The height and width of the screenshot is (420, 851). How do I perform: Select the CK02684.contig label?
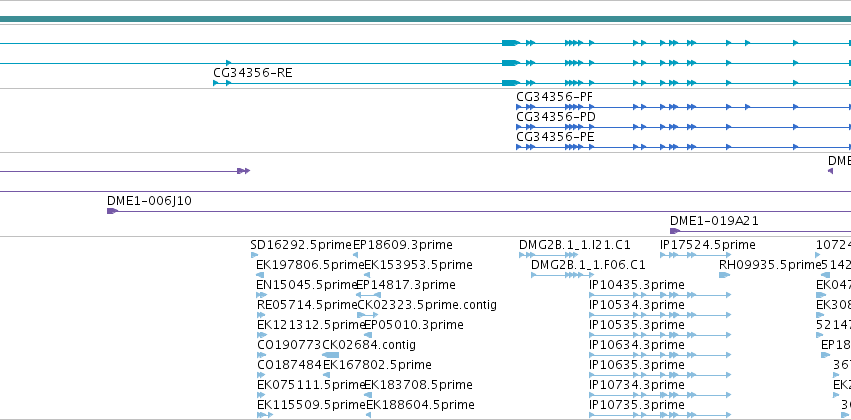pyautogui.click(x=369, y=345)
